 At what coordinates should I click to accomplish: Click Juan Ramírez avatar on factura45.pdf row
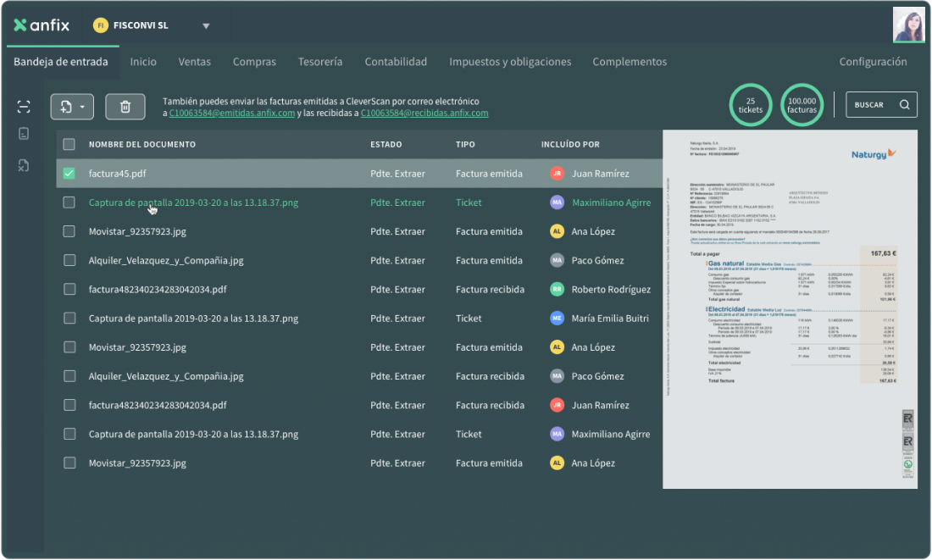coord(557,174)
